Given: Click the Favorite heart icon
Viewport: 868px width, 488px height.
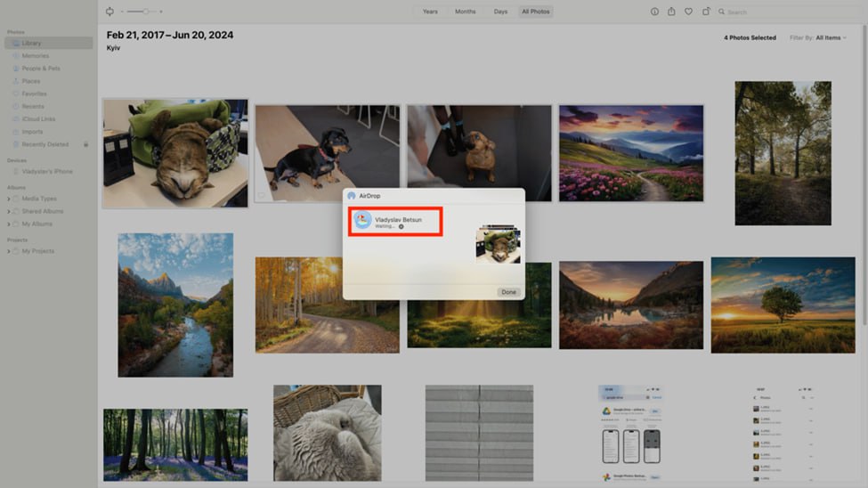Looking at the screenshot, I should pos(688,12).
